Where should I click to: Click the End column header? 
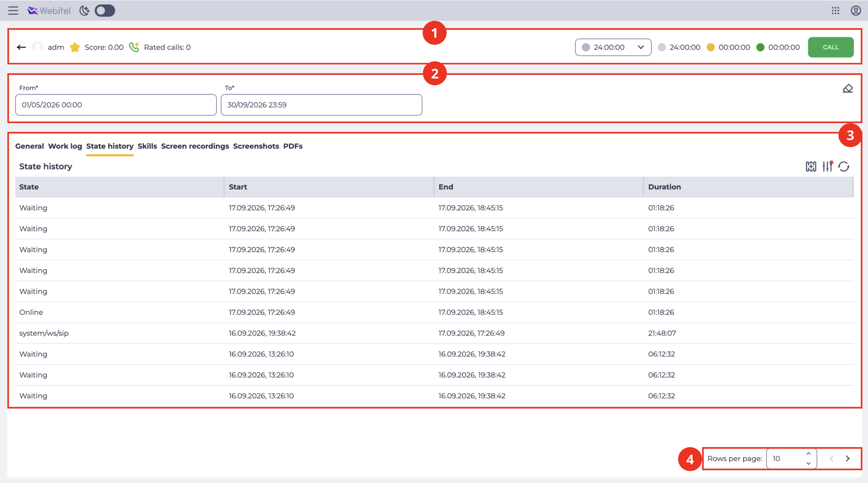(539, 187)
